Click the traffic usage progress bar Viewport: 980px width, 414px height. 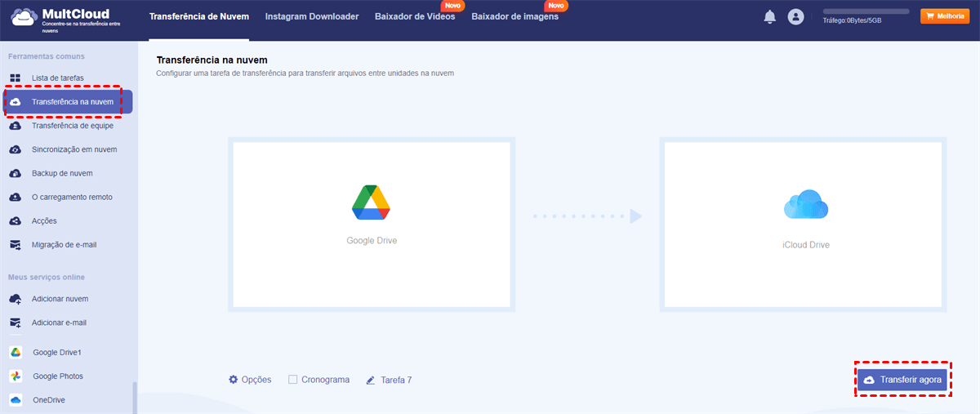click(x=866, y=11)
